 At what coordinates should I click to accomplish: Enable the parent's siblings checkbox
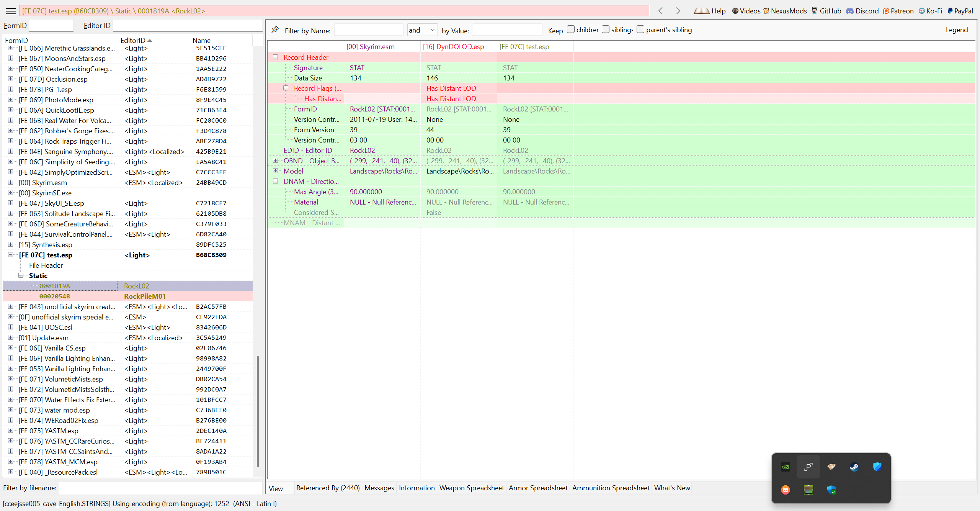pyautogui.click(x=640, y=29)
